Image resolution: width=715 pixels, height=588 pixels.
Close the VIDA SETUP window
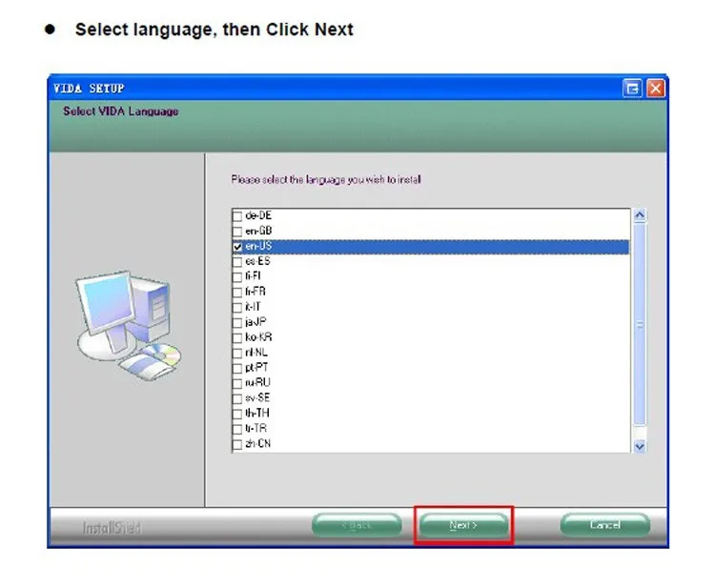pos(655,89)
